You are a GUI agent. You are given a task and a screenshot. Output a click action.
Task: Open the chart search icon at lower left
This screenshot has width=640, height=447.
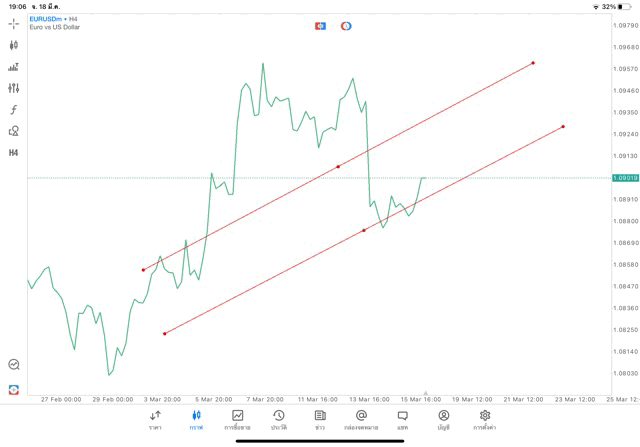pos(14,365)
